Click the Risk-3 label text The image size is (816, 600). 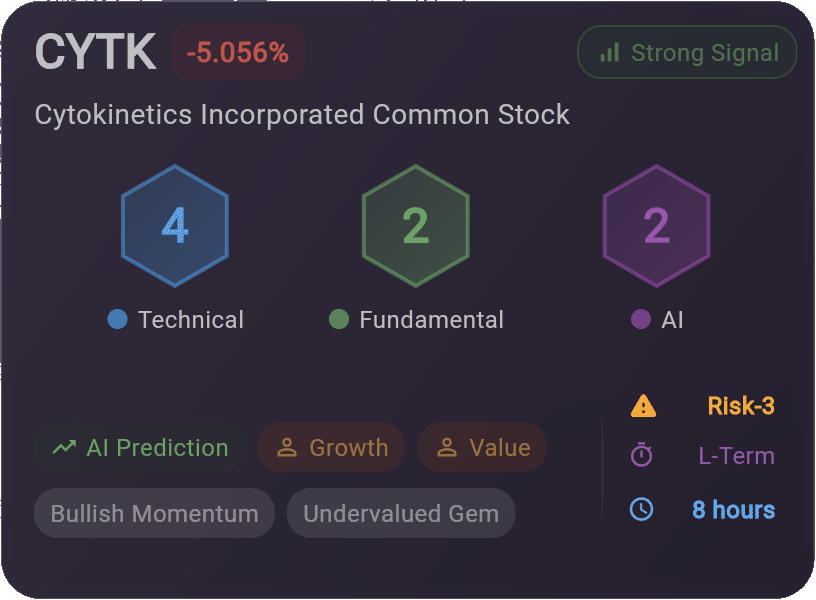[x=741, y=406]
